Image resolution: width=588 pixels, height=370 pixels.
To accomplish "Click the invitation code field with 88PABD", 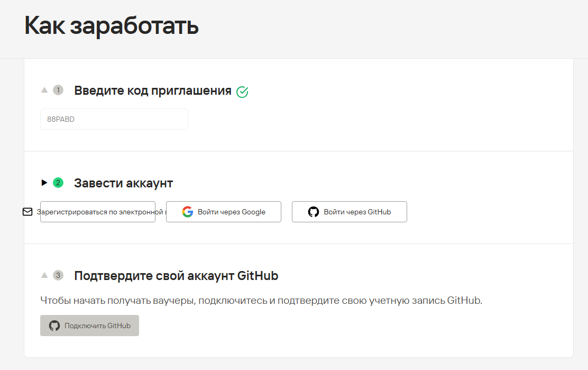I will point(114,119).
